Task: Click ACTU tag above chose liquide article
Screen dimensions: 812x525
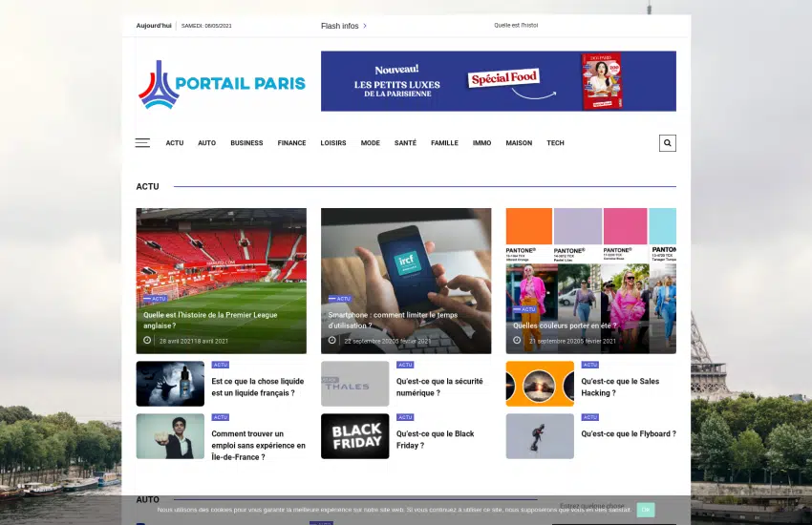Action: pos(220,365)
